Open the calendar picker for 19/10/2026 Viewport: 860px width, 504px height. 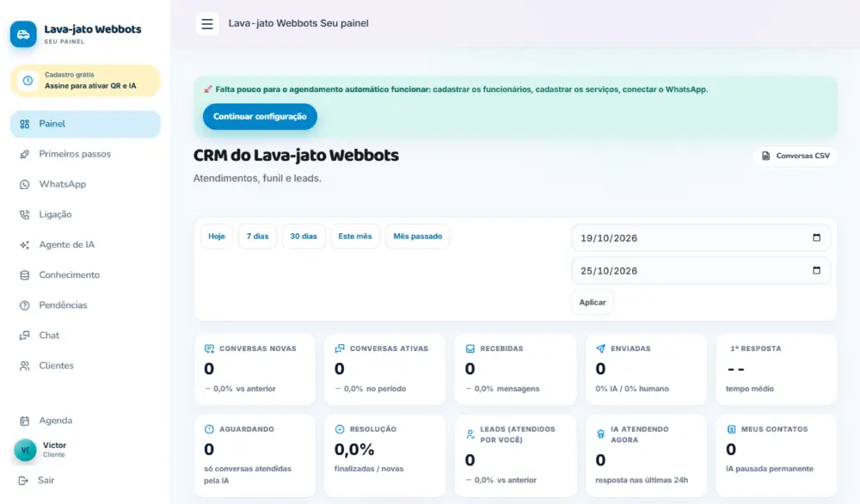point(816,237)
